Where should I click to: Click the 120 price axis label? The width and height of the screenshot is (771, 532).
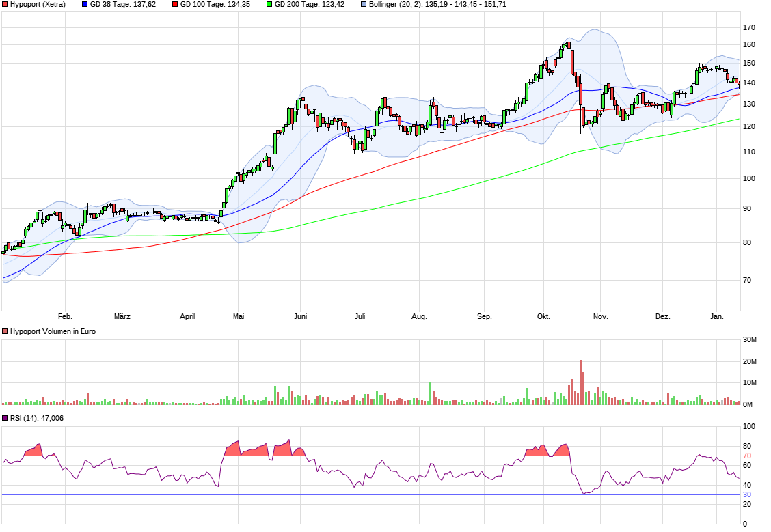coord(749,127)
